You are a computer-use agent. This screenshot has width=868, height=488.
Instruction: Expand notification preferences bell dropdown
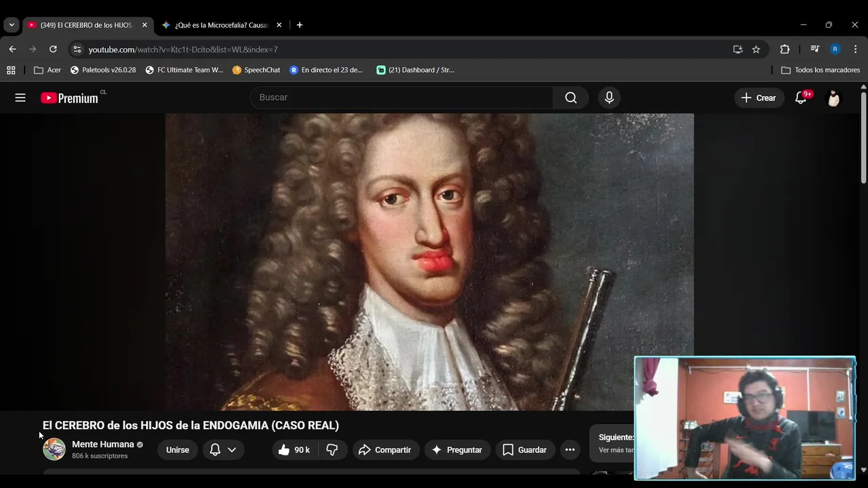(223, 449)
